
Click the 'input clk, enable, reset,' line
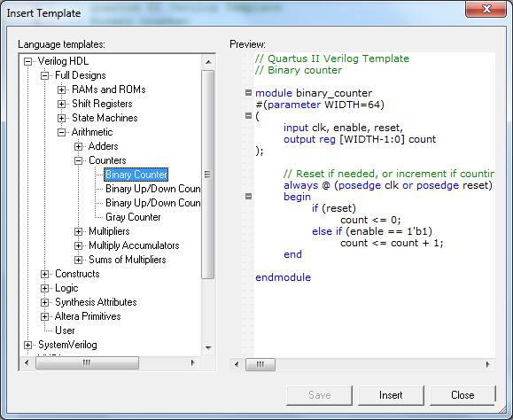(344, 128)
